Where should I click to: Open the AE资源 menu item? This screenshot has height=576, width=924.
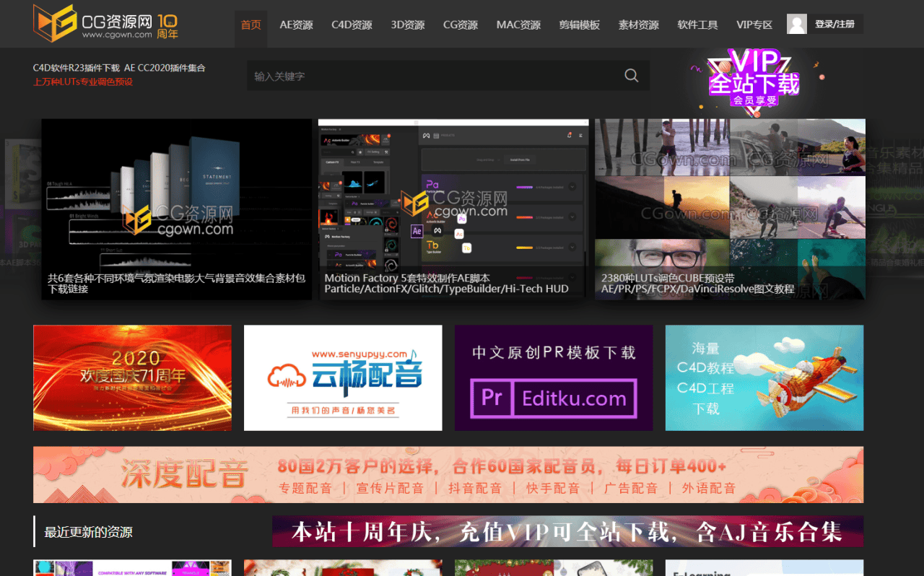296,24
